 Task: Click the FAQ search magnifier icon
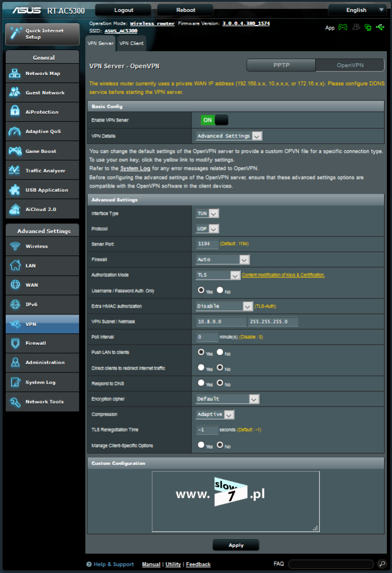382,564
